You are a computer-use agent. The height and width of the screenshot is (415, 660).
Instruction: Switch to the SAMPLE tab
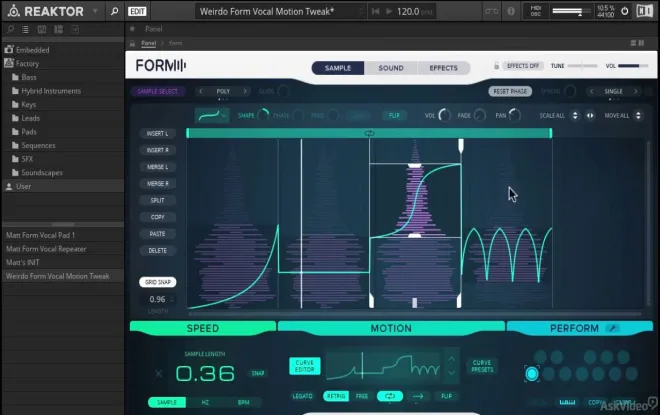pos(338,68)
